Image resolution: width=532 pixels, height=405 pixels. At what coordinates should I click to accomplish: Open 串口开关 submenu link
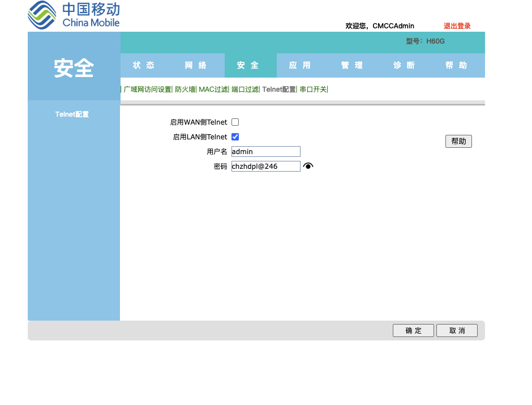(x=313, y=89)
